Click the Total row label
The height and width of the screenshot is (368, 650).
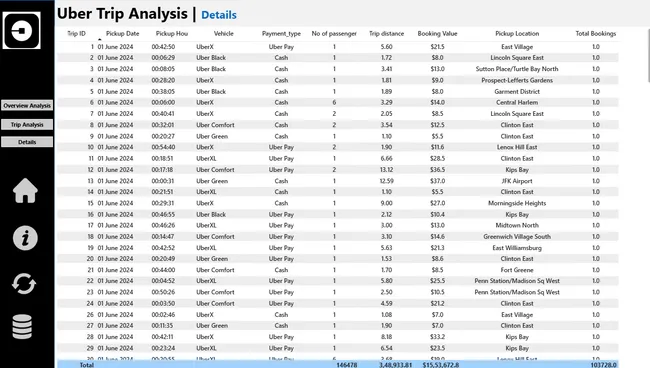click(x=87, y=365)
